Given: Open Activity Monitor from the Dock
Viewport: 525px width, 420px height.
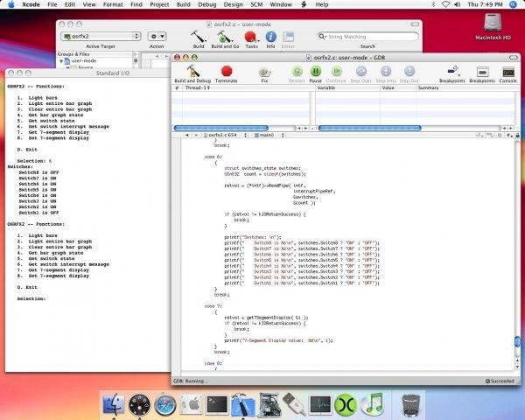Looking at the screenshot, I should [x=320, y=404].
